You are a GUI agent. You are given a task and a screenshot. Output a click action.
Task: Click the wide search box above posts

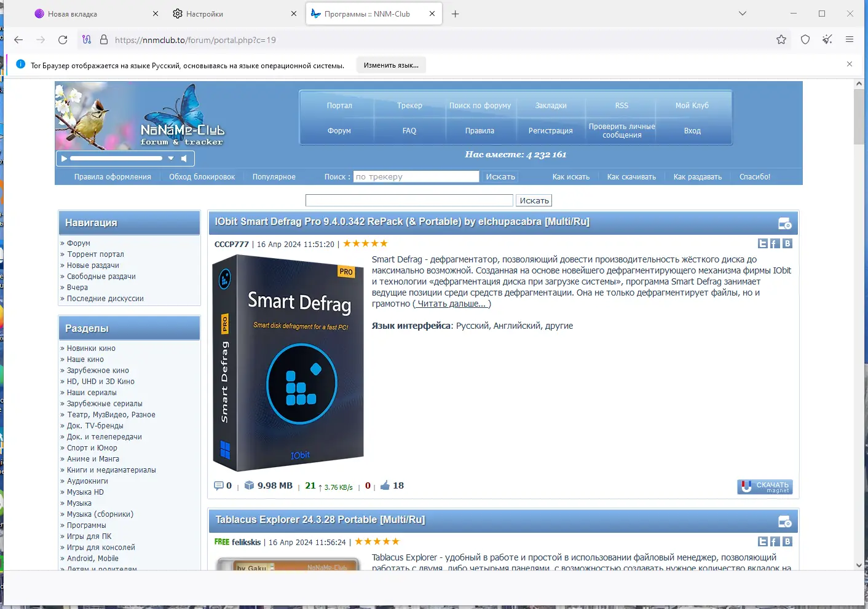coord(409,200)
